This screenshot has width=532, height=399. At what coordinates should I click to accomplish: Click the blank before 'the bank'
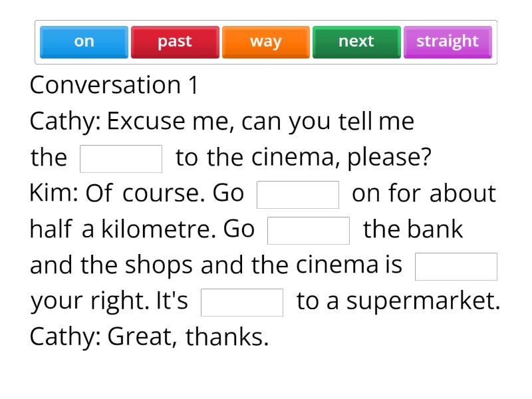tap(309, 230)
